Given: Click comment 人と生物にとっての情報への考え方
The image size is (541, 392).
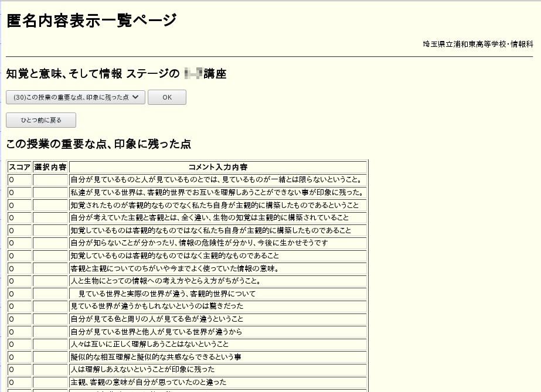Looking at the screenshot, I should pos(166,281).
